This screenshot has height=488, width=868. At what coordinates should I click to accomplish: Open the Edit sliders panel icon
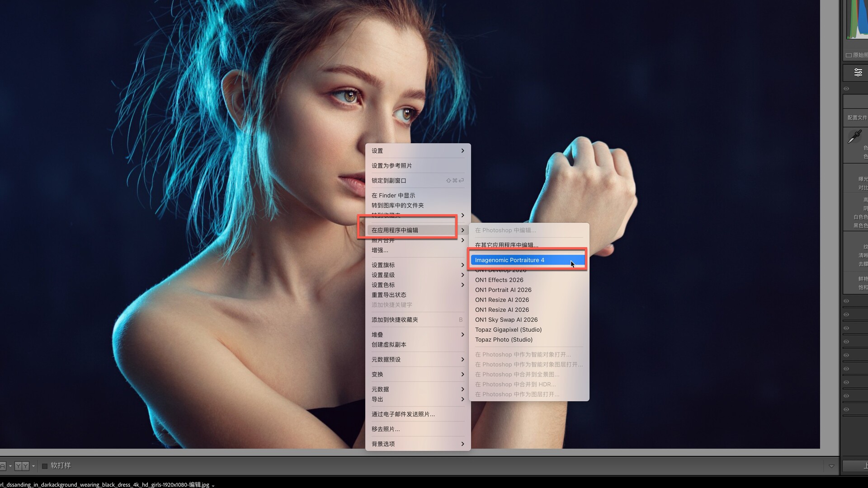(x=858, y=72)
